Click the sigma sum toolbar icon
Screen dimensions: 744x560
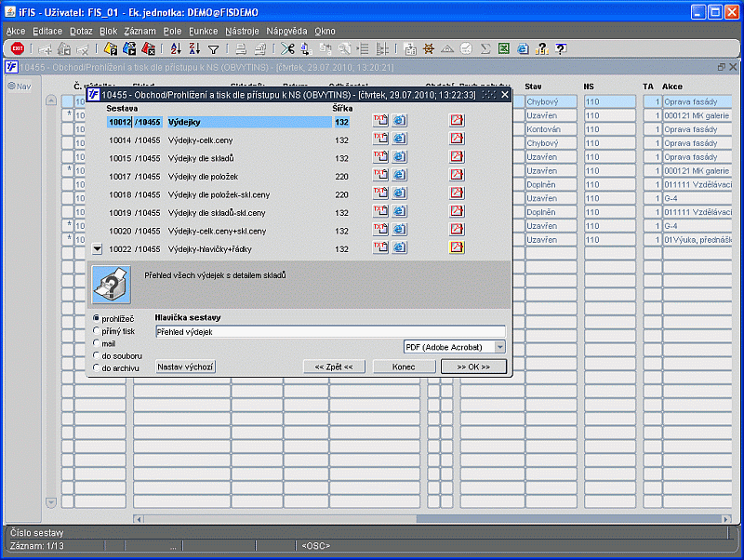485,48
